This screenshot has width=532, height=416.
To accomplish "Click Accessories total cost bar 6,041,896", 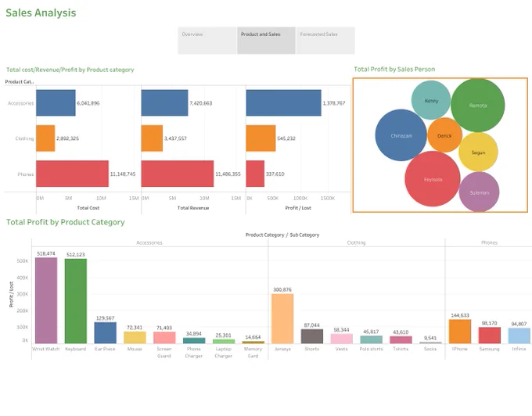I will (56, 102).
